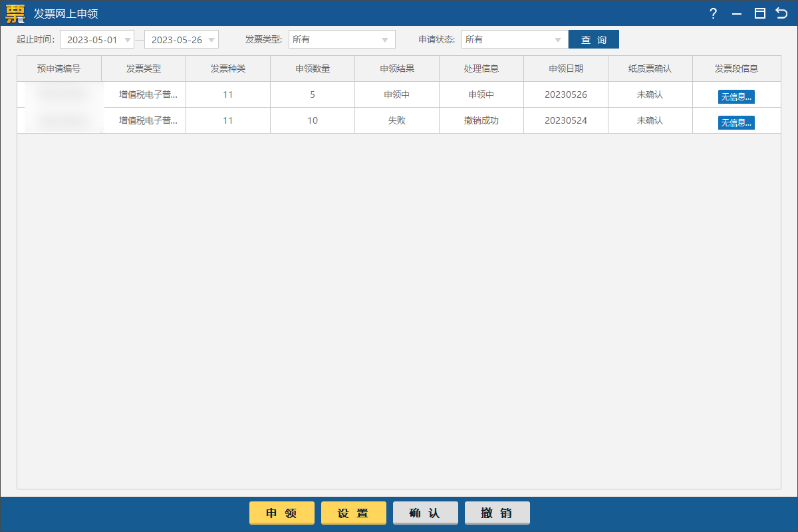Click 撤销 to revoke an application
Image resolution: width=798 pixels, height=532 pixels.
(497, 513)
